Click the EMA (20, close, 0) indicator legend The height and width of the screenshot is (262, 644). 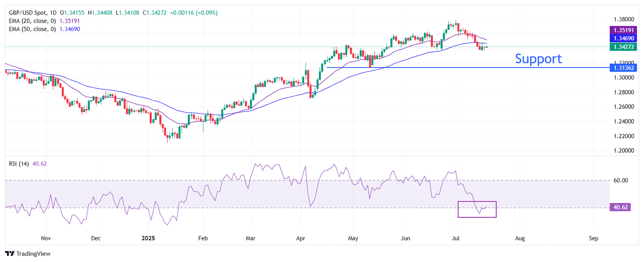[x=32, y=21]
